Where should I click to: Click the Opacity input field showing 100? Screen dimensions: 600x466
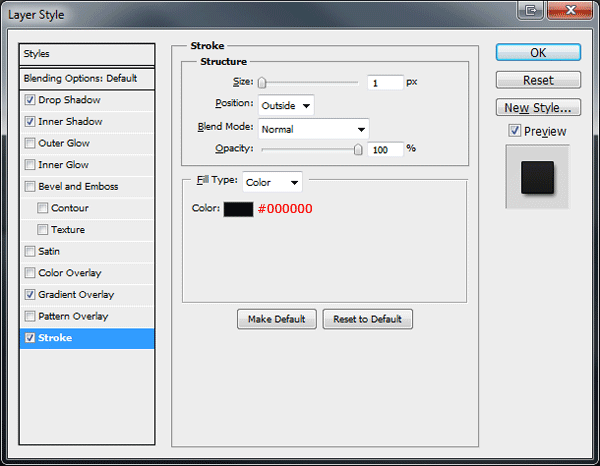(x=385, y=150)
